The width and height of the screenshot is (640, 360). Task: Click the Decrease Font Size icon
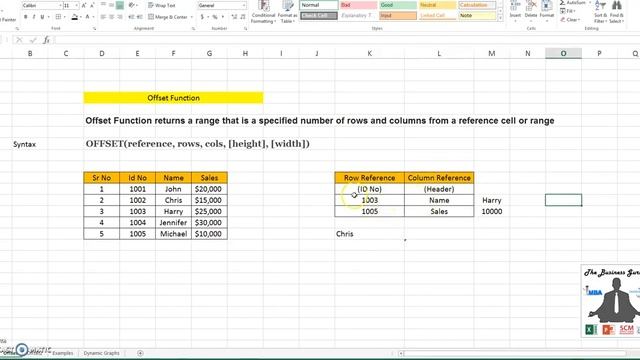point(92,6)
